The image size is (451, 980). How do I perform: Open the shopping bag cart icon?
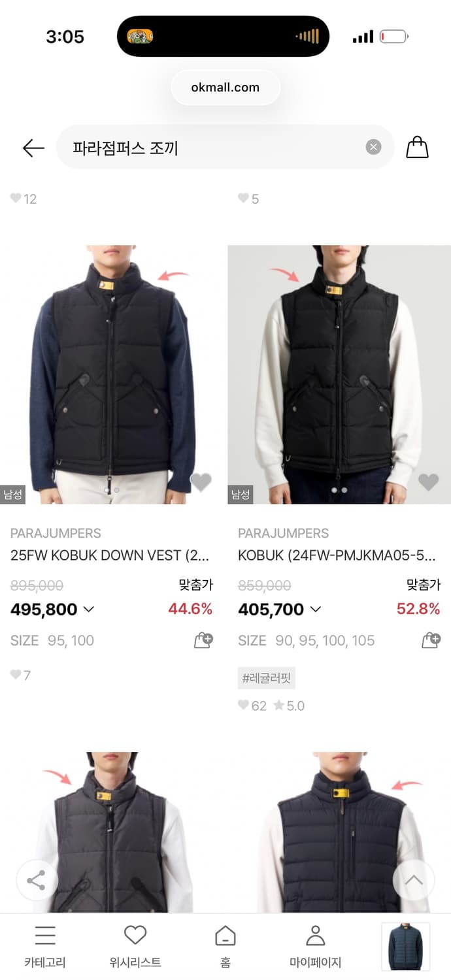coord(417,147)
